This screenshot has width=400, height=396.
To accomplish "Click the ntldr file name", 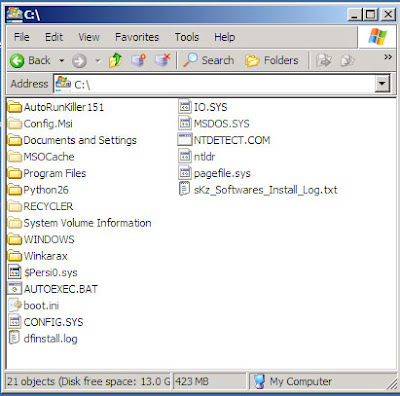I will [x=204, y=157].
